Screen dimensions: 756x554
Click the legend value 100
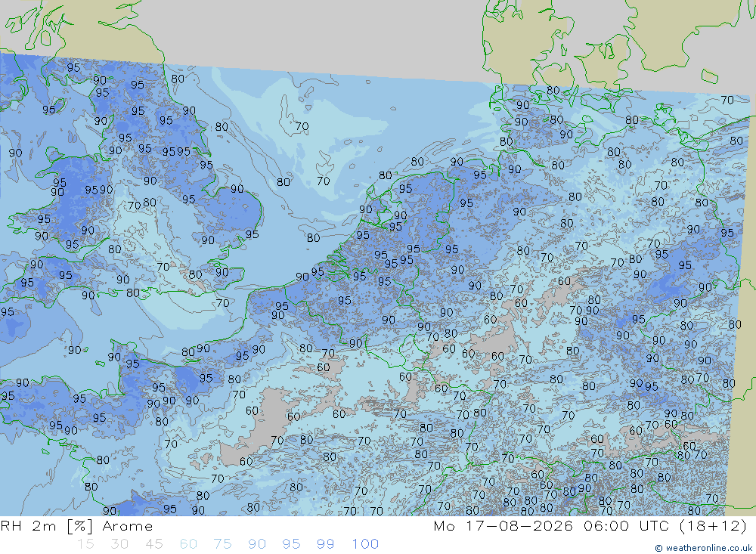(365, 544)
